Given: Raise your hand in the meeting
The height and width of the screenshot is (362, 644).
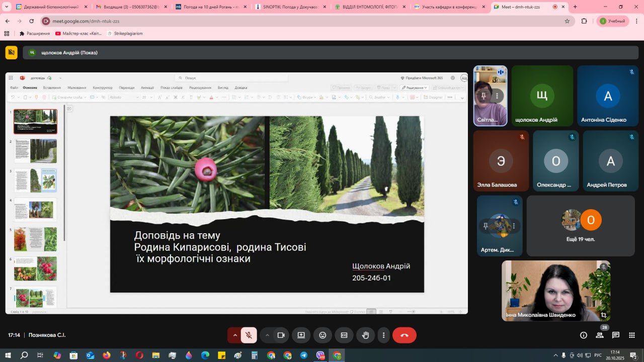Looking at the screenshot, I should pyautogui.click(x=366, y=335).
